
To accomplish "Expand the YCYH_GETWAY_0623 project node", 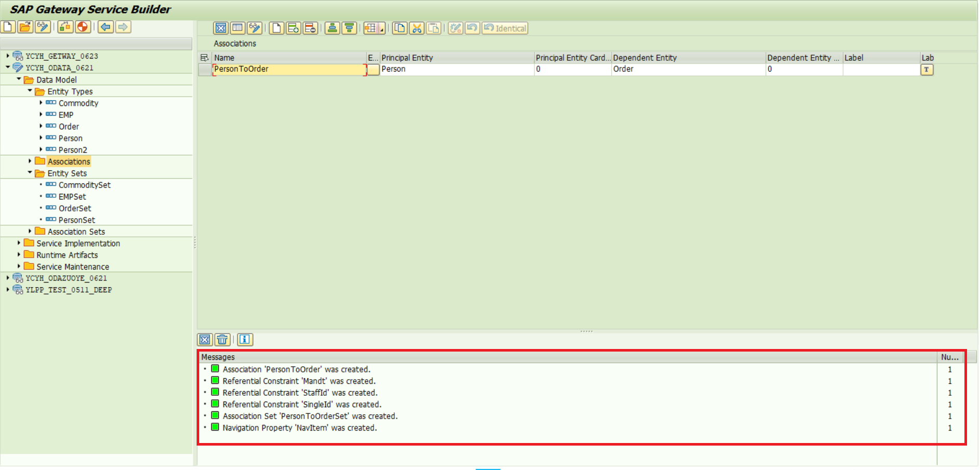I will pyautogui.click(x=7, y=55).
